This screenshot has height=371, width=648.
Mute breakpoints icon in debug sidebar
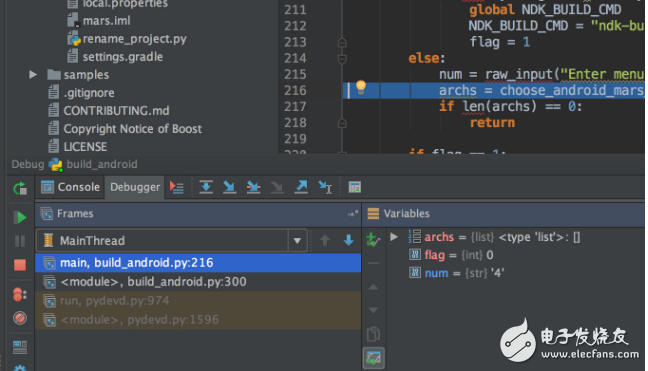[x=20, y=318]
